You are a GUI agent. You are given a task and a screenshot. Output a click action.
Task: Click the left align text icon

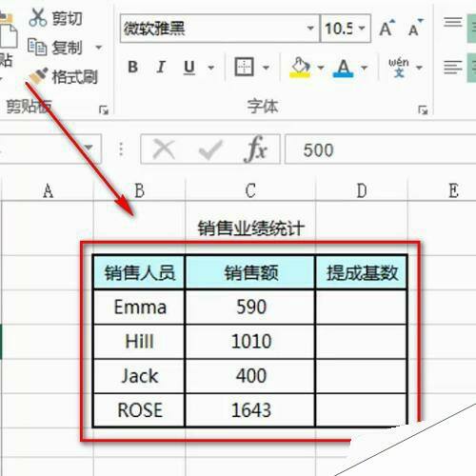coord(452,67)
